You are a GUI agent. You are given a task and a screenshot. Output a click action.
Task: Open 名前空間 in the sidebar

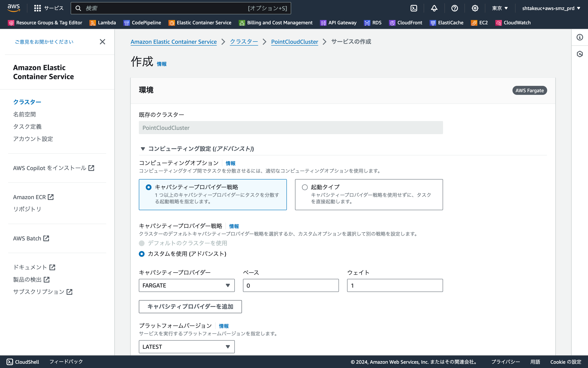(24, 114)
